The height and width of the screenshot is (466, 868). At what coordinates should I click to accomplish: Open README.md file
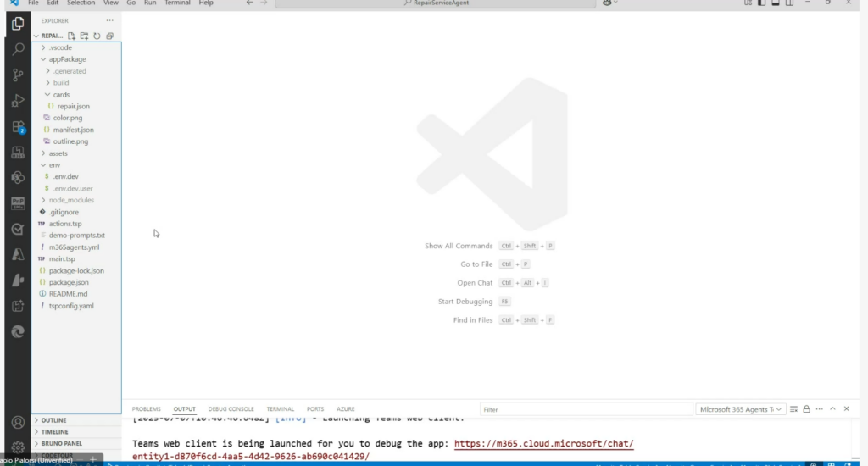tap(68, 294)
